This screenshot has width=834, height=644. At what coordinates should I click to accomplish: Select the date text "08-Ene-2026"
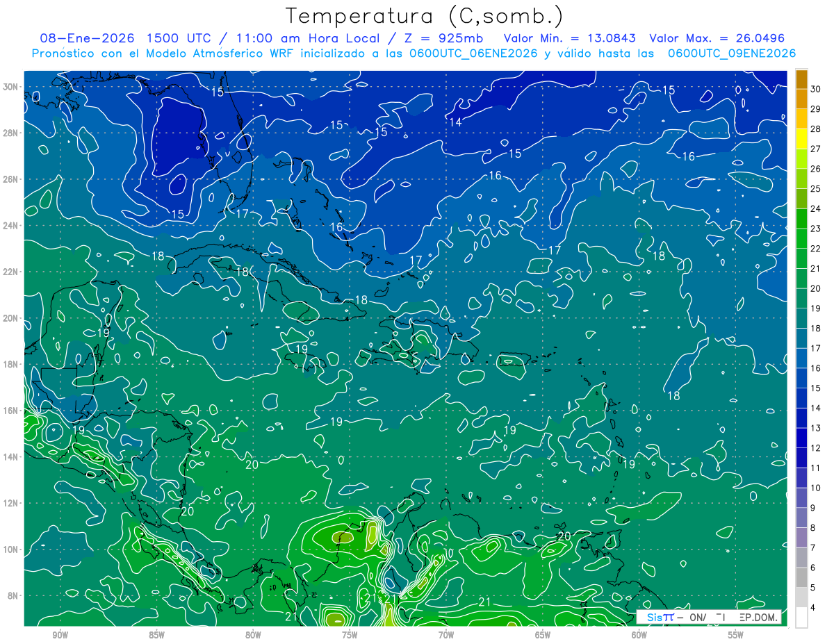[87, 38]
